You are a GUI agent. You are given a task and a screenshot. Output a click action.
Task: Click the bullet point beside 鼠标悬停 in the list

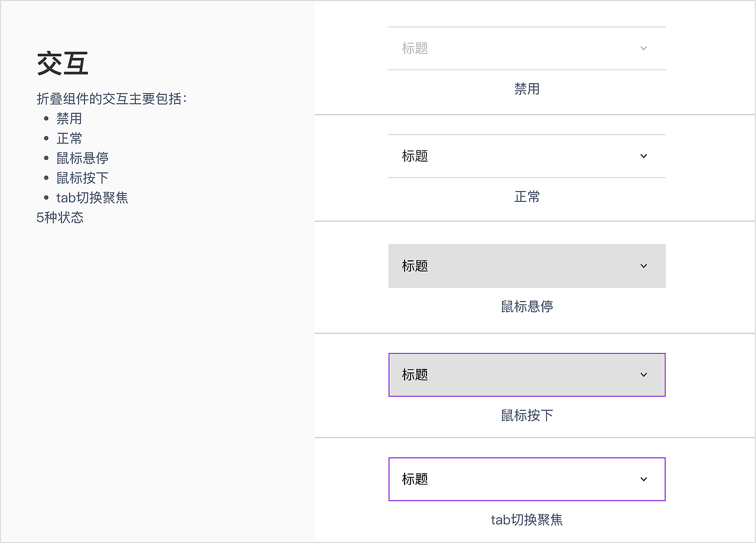tap(45, 158)
